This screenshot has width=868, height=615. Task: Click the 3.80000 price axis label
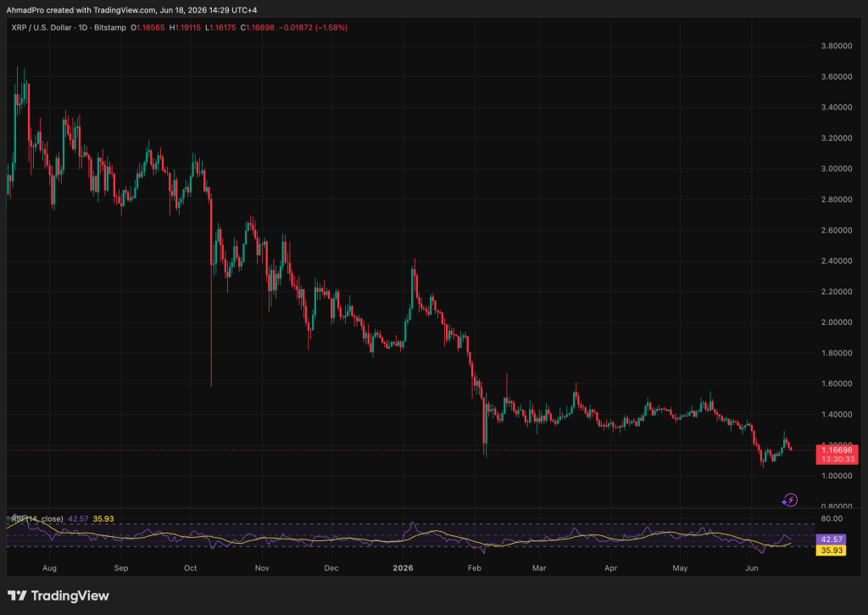pyautogui.click(x=837, y=46)
